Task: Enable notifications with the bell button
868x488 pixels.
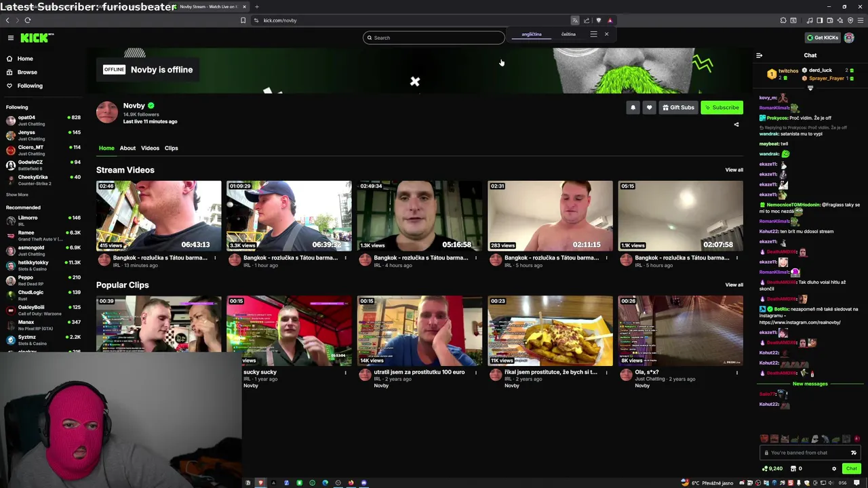Action: 633,107
